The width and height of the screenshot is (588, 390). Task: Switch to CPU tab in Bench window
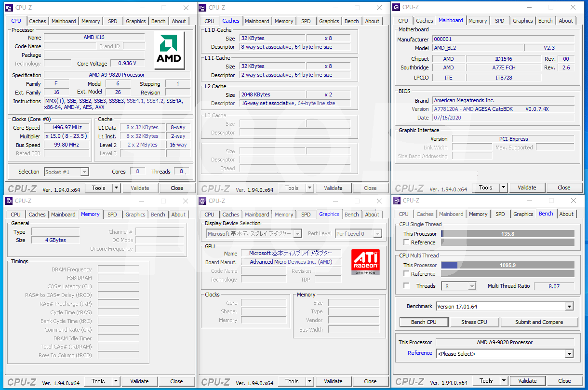pos(404,214)
